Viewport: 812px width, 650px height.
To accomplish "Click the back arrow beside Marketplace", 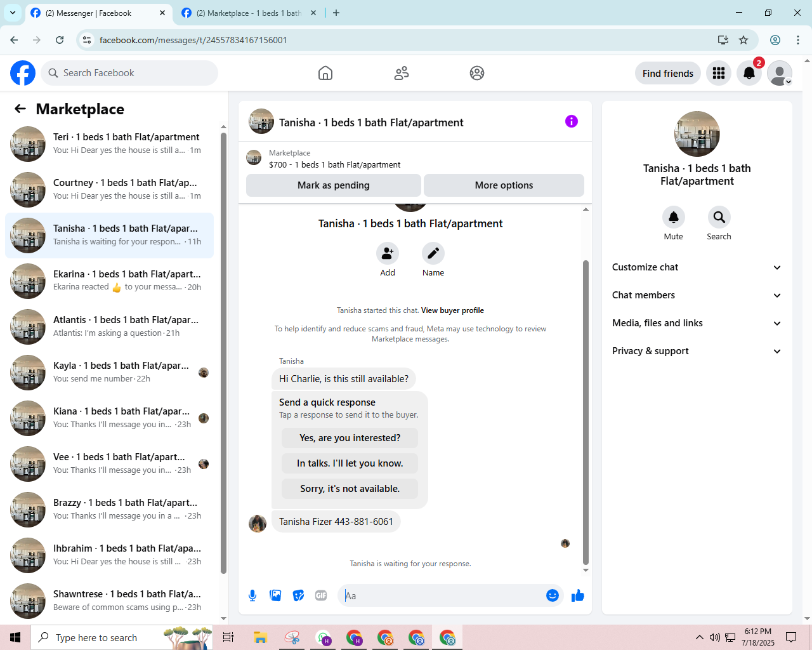I will 20,109.
